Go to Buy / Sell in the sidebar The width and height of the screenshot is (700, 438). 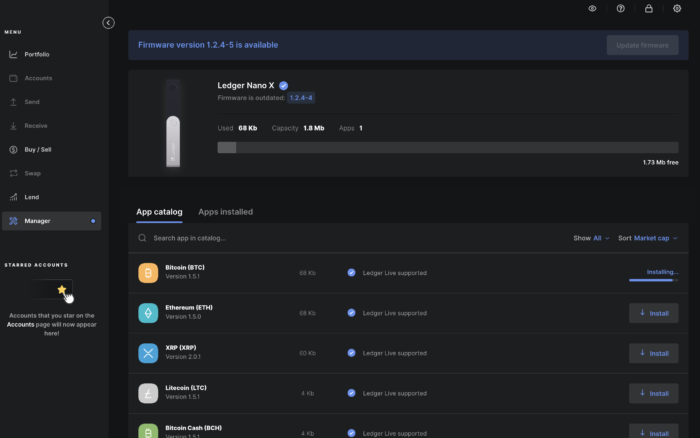point(38,149)
